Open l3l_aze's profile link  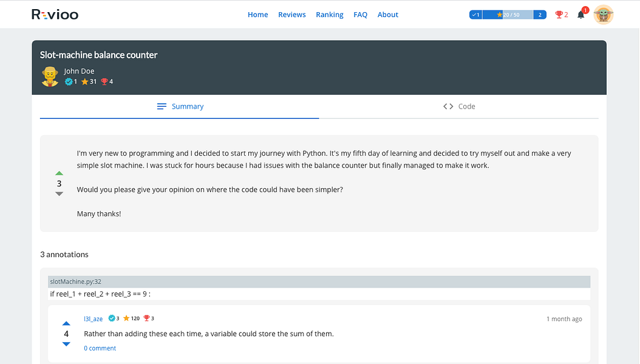tap(93, 318)
